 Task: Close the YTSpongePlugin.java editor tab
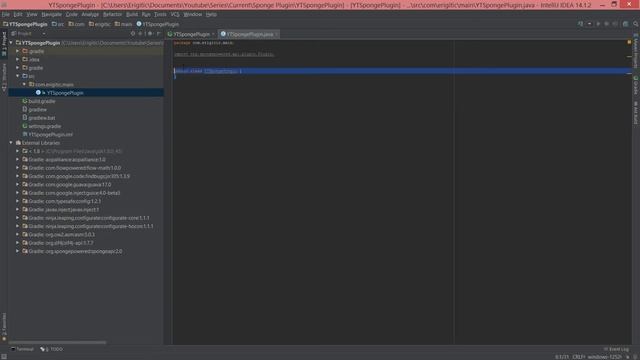point(277,34)
